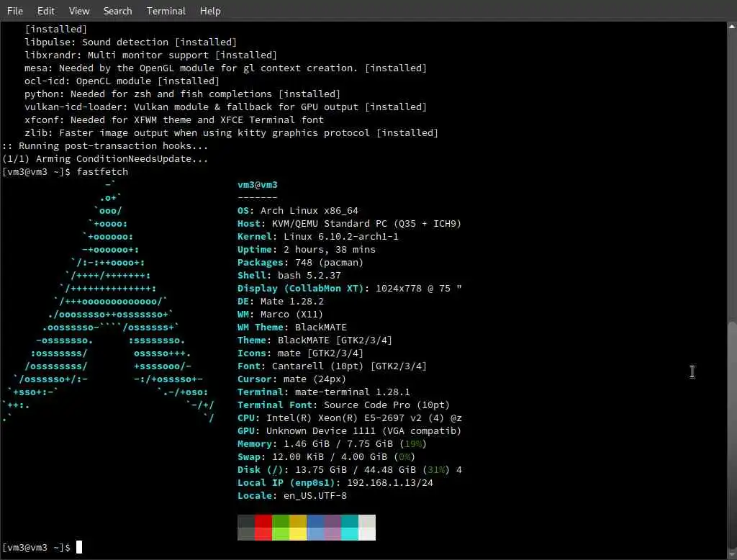Click the 'mesa: Needed by the OpenGL' line
The height and width of the screenshot is (560, 737).
point(225,68)
